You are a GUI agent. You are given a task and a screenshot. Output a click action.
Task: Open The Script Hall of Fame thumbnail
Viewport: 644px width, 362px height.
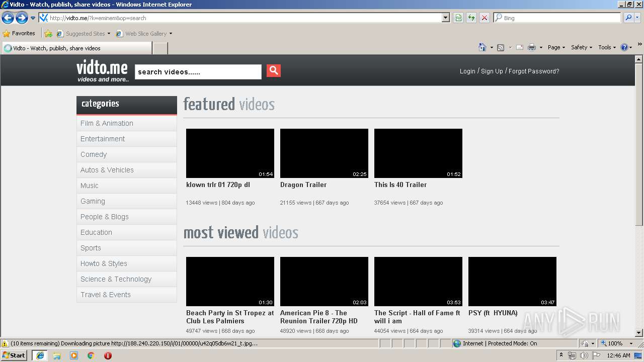click(418, 282)
